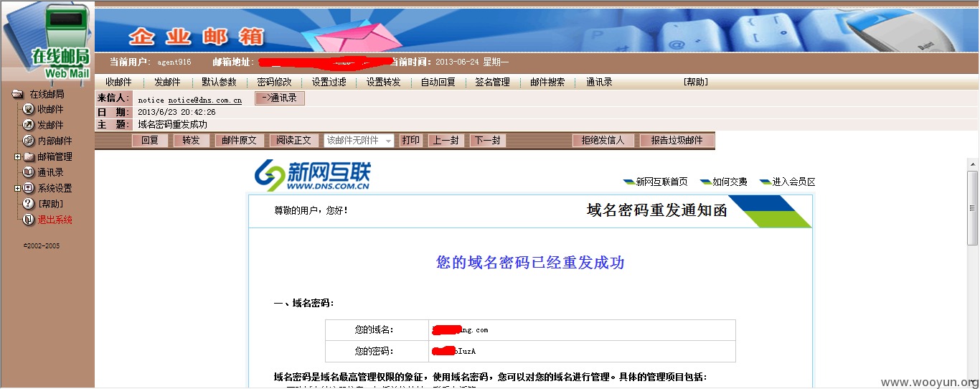Click the 在线邮局 root folder icon
Screen dimensions: 980x389
pyautogui.click(x=18, y=94)
